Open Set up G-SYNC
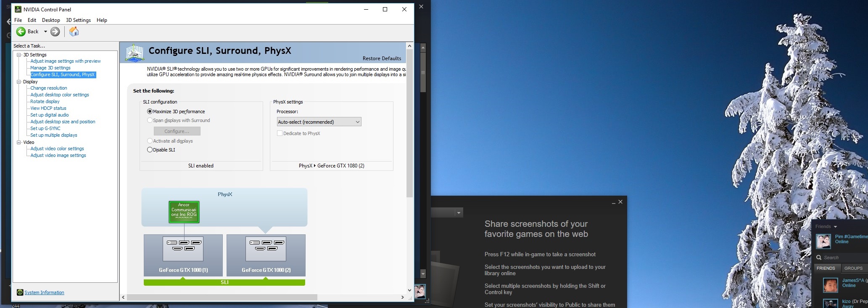The image size is (868, 308). (45, 128)
